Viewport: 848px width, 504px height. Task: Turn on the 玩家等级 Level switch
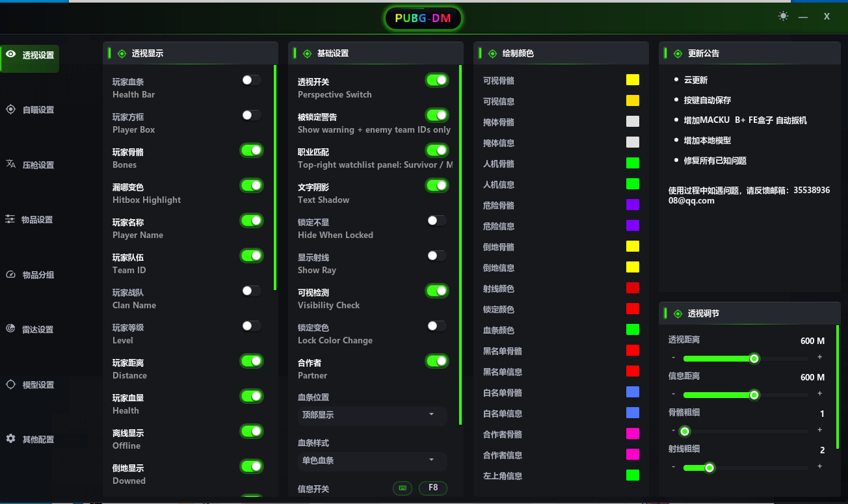(252, 326)
